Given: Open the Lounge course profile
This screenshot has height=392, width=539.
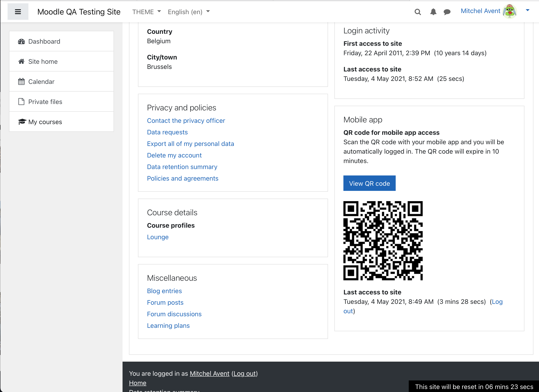Looking at the screenshot, I should point(158,237).
